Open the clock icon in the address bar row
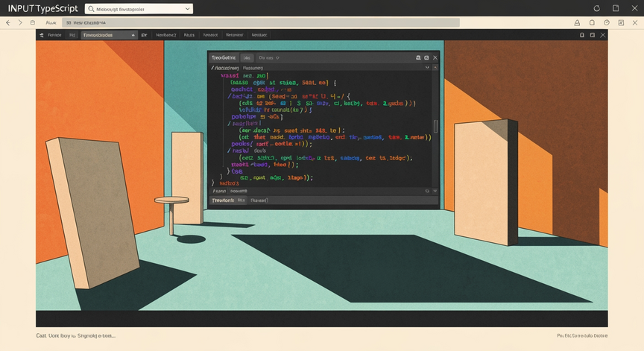 pyautogui.click(x=607, y=23)
